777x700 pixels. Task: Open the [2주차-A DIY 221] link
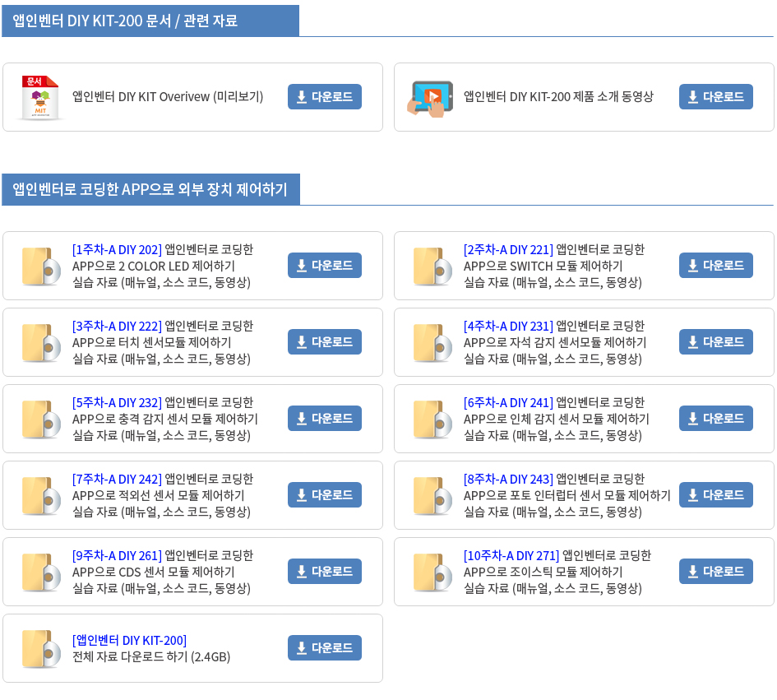coord(508,249)
